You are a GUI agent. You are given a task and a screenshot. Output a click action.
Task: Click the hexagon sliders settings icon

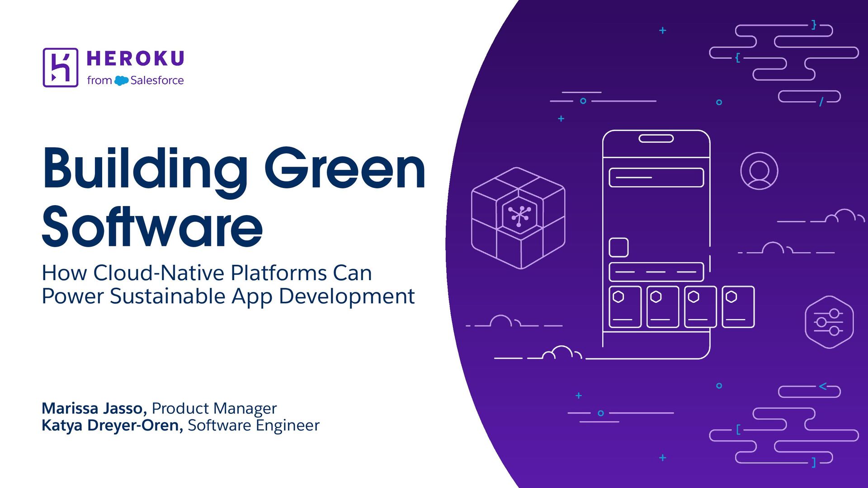(829, 322)
